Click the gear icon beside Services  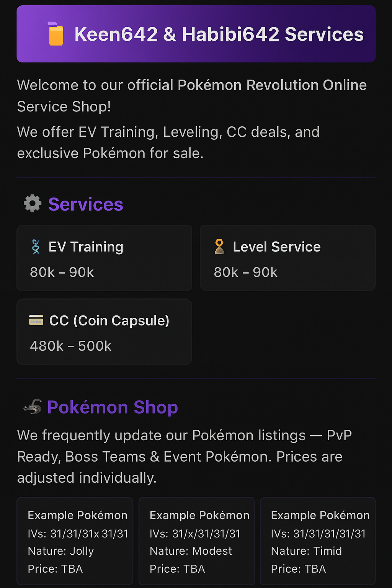pos(33,203)
